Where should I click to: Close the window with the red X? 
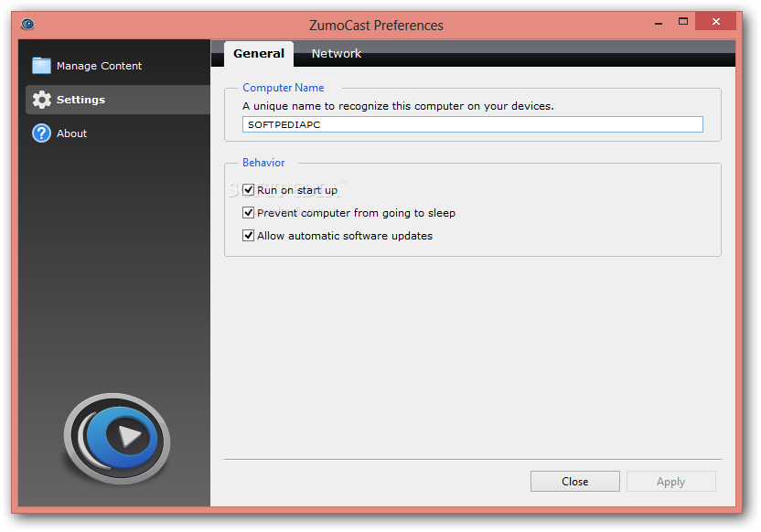(x=715, y=21)
